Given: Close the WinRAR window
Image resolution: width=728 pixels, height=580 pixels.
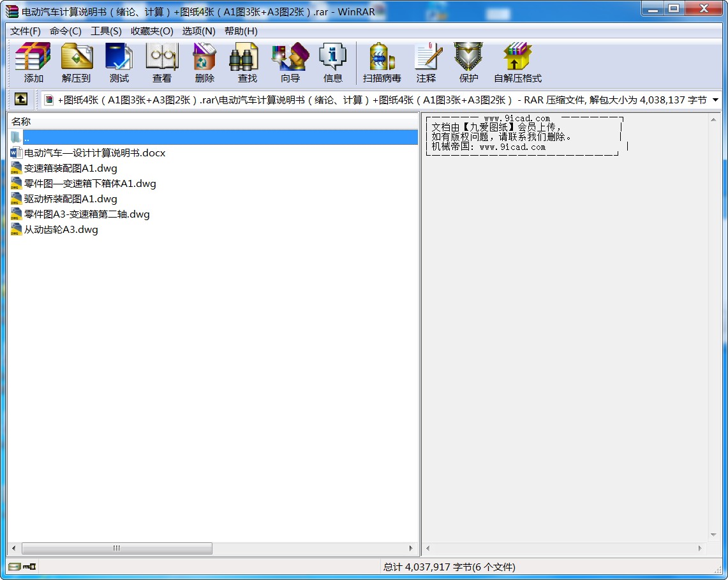Looking at the screenshot, I should click(x=703, y=8).
